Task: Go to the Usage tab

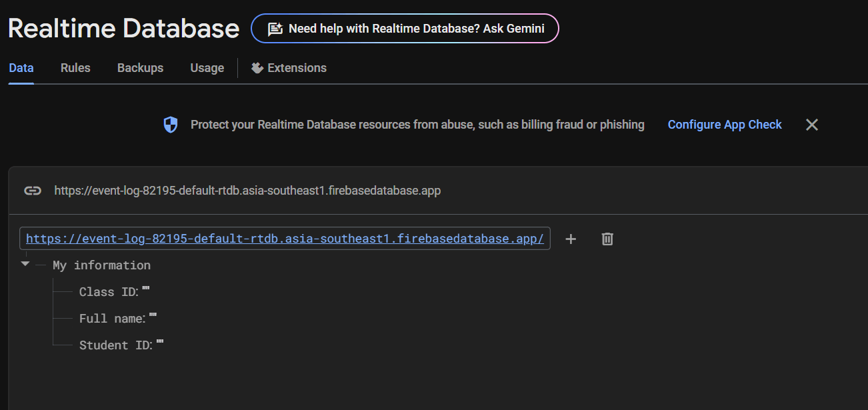Action: click(x=207, y=68)
